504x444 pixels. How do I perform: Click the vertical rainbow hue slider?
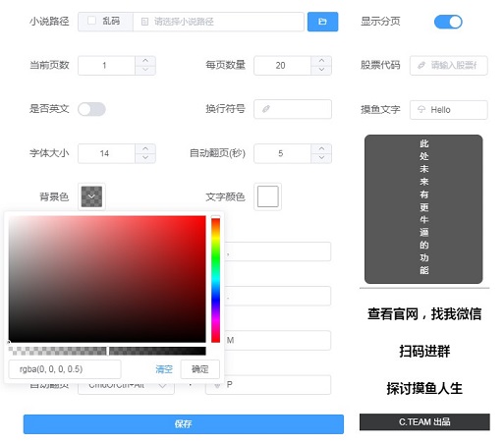click(215, 280)
